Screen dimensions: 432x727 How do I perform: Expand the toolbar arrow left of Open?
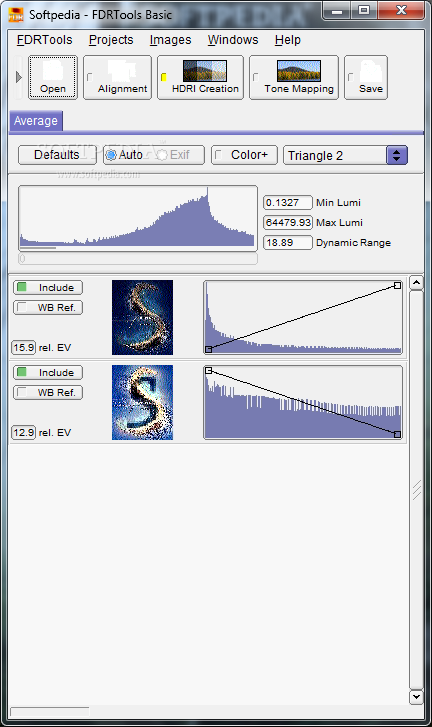(x=19, y=77)
